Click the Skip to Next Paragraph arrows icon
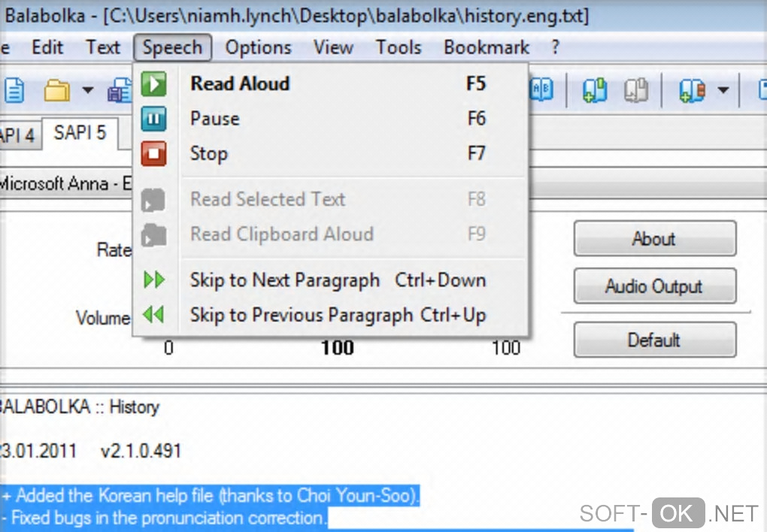 click(154, 280)
